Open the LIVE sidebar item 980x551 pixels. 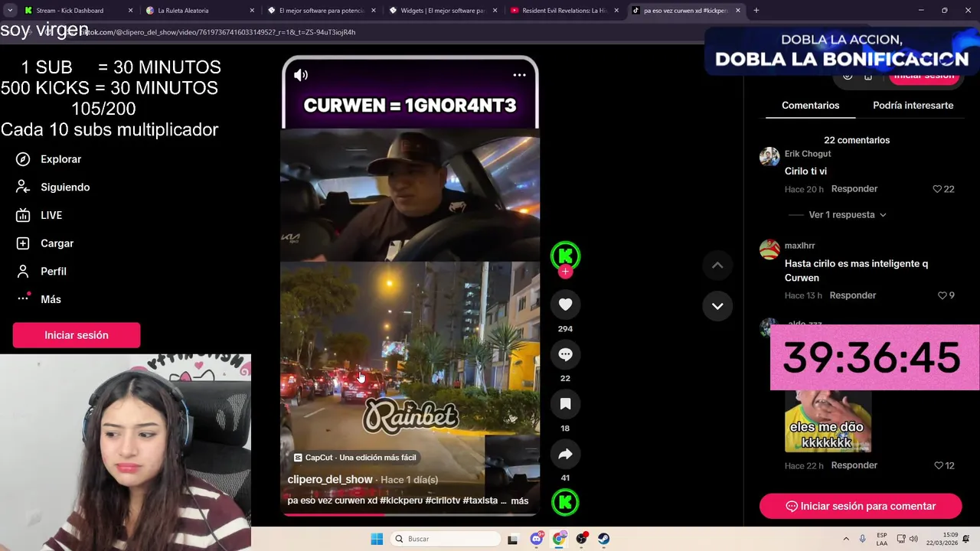[39, 215]
